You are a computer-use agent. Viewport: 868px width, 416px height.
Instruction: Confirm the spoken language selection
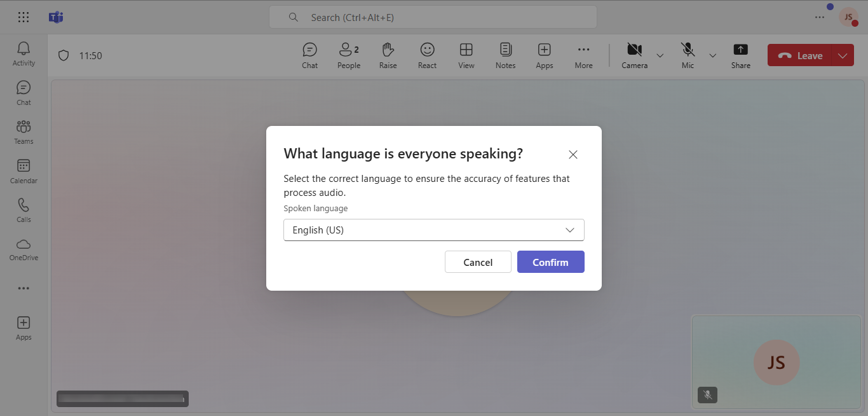(550, 262)
